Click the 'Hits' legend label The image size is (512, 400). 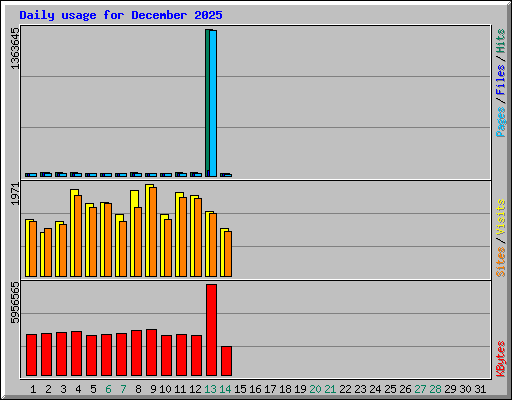coord(500,41)
